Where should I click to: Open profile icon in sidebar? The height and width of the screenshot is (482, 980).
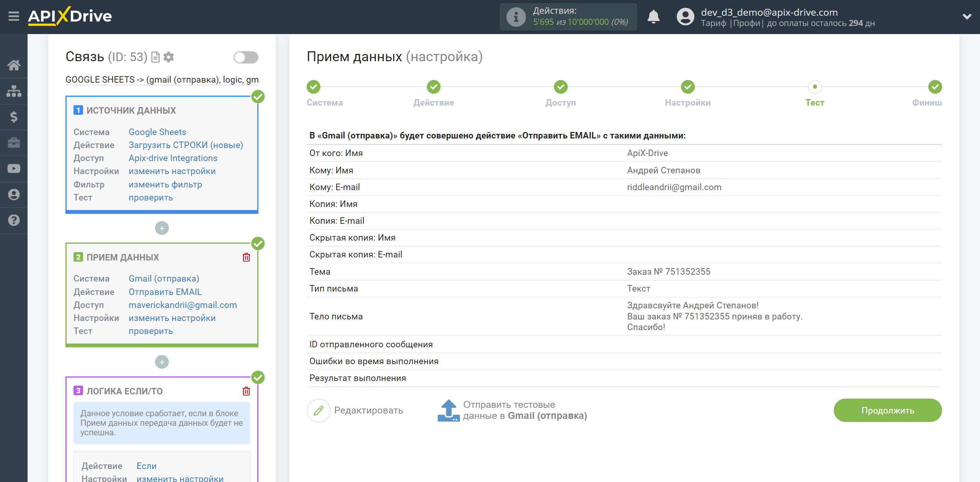(x=14, y=194)
